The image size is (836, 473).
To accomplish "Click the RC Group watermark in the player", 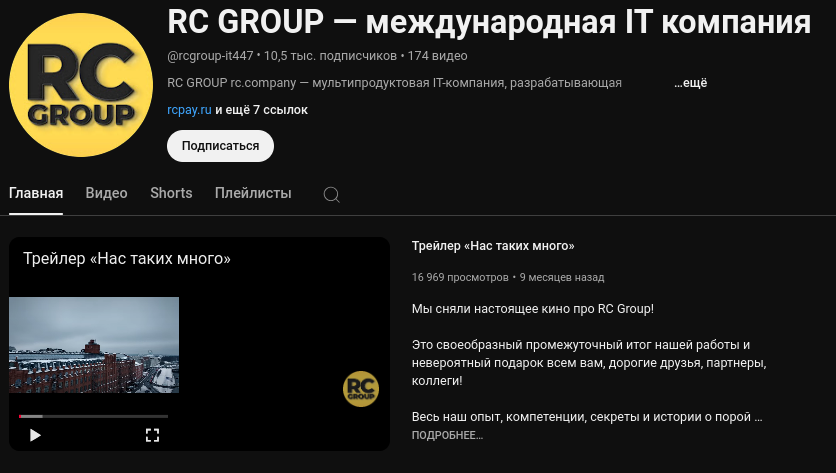I will [361, 389].
